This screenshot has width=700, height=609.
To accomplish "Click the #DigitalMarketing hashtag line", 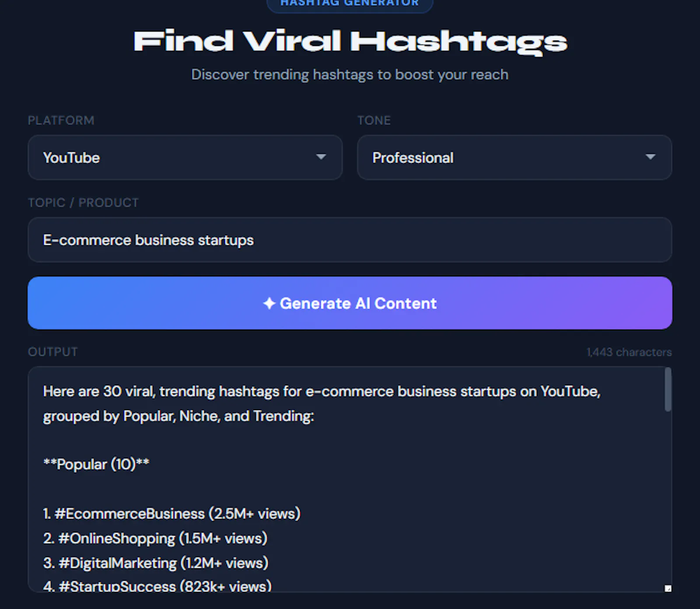I will [156, 563].
